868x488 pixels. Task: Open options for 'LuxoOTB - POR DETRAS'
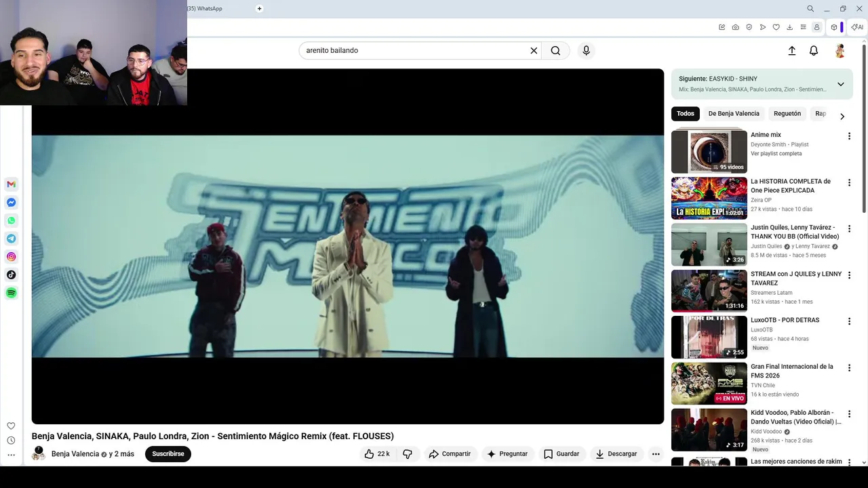849,321
